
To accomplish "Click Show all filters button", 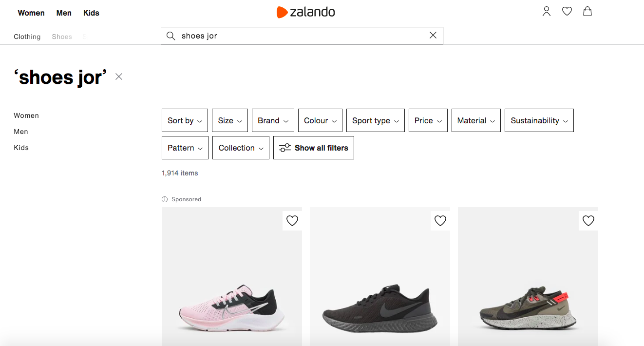I will (x=314, y=148).
